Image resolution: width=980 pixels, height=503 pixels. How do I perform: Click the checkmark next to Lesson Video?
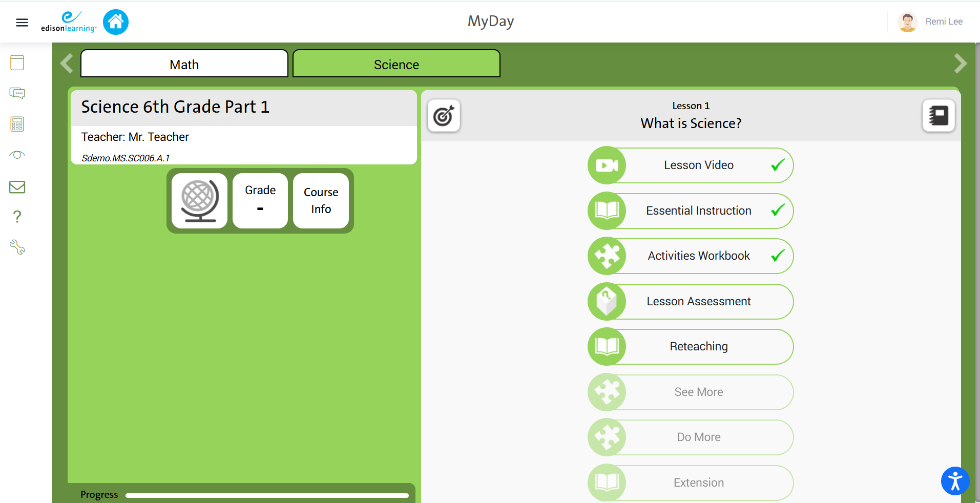click(x=776, y=165)
